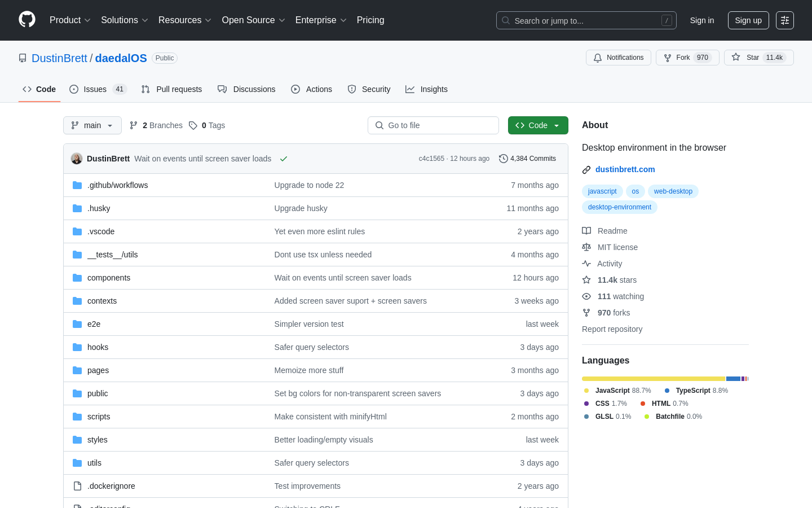Click the Readme book icon

(586, 231)
